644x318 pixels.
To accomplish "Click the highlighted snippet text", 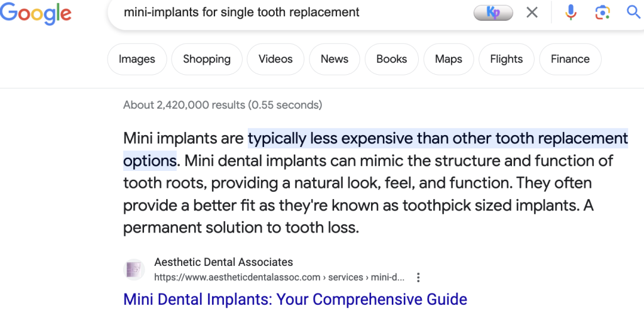I will (438, 139).
